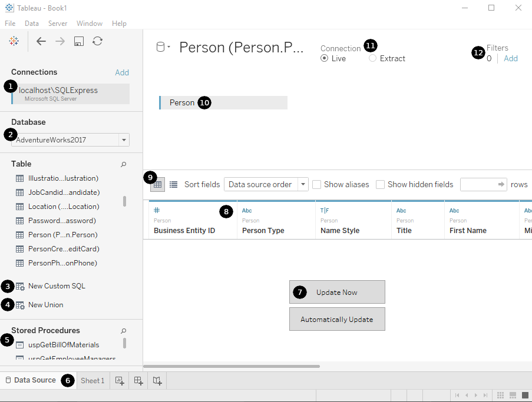
Task: Click the stored procedures scrollbar thumb
Action: [x=124, y=343]
